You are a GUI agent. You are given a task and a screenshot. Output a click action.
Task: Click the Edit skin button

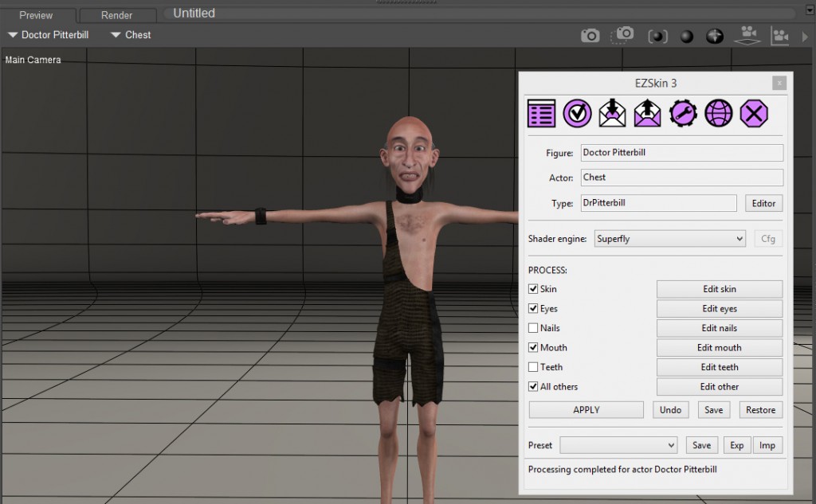[x=719, y=289]
